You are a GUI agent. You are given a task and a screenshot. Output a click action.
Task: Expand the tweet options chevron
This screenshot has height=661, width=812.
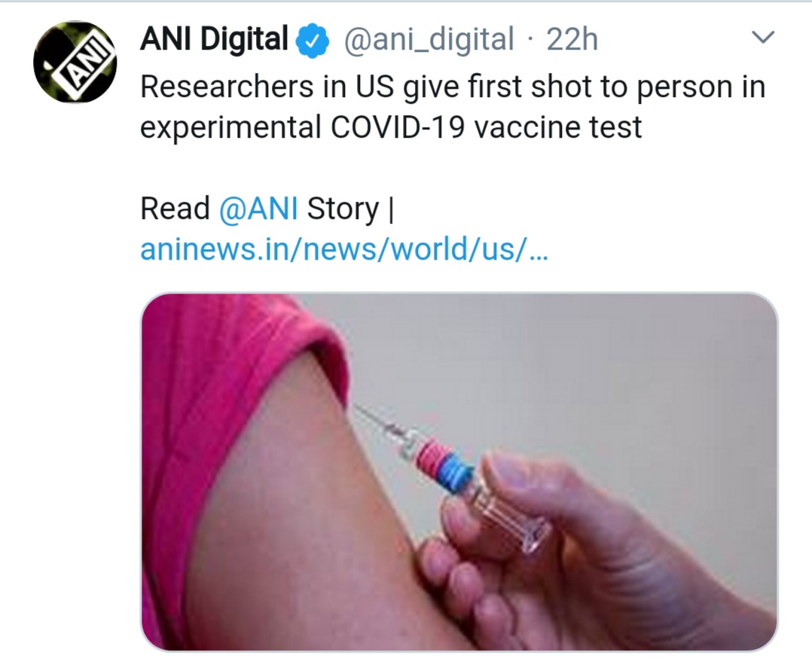763,38
